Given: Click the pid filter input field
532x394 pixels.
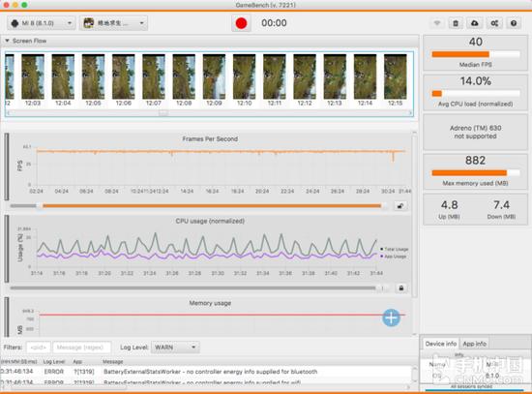Looking at the screenshot, I should (39, 348).
